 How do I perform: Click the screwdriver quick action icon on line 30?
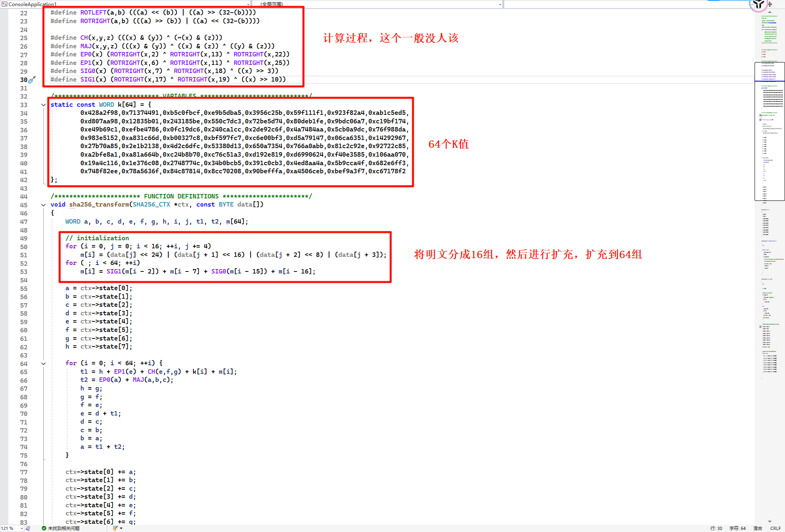(32, 80)
